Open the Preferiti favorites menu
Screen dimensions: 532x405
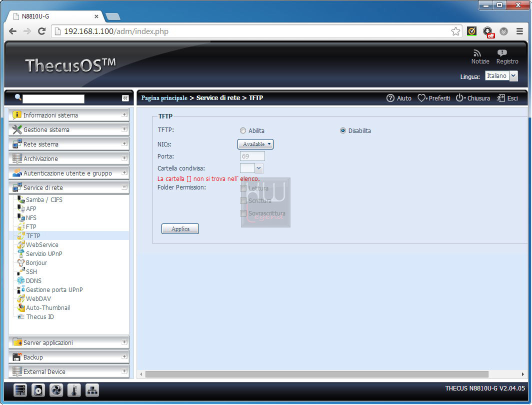tap(434, 98)
